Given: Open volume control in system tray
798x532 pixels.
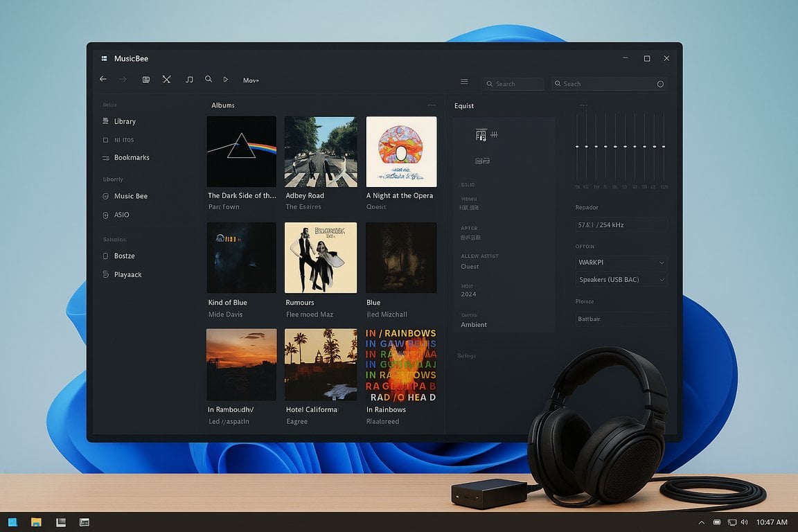Looking at the screenshot, I should coord(745,522).
